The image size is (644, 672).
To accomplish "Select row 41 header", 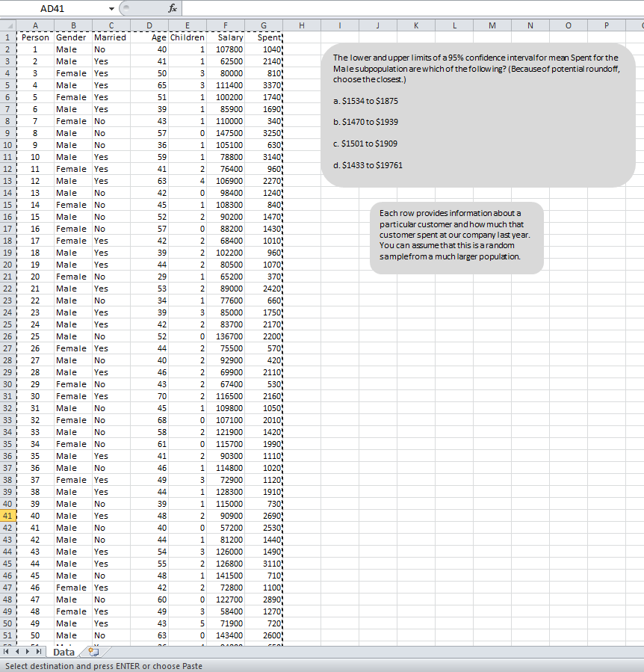I will pyautogui.click(x=8, y=516).
